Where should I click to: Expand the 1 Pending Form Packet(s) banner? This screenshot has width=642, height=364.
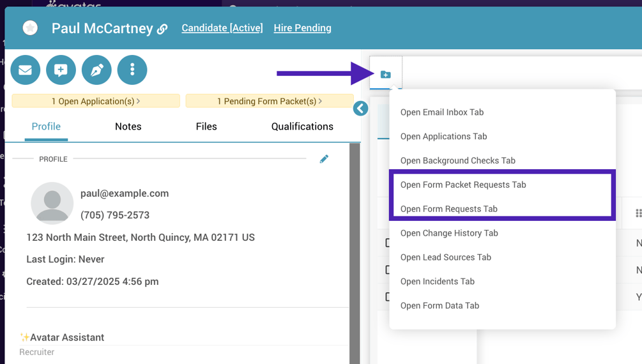[270, 101]
